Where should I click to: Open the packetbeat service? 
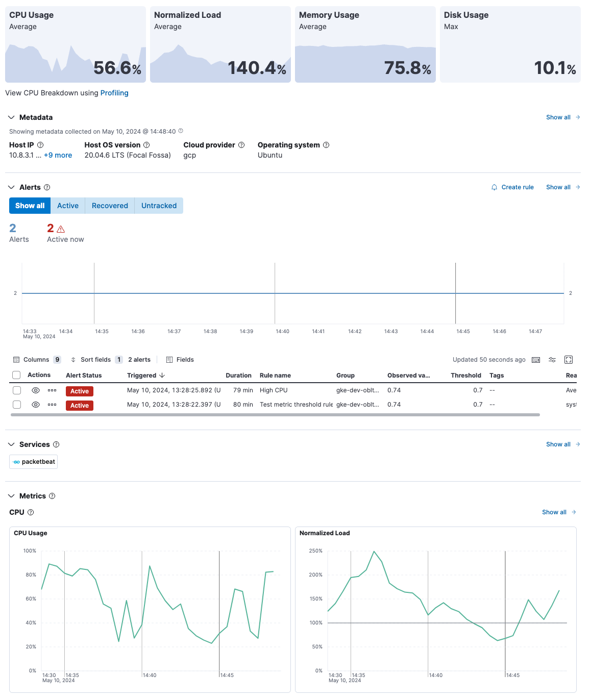(x=33, y=462)
